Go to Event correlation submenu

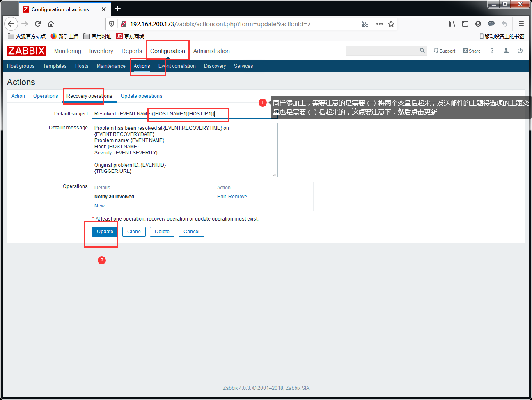click(x=177, y=66)
